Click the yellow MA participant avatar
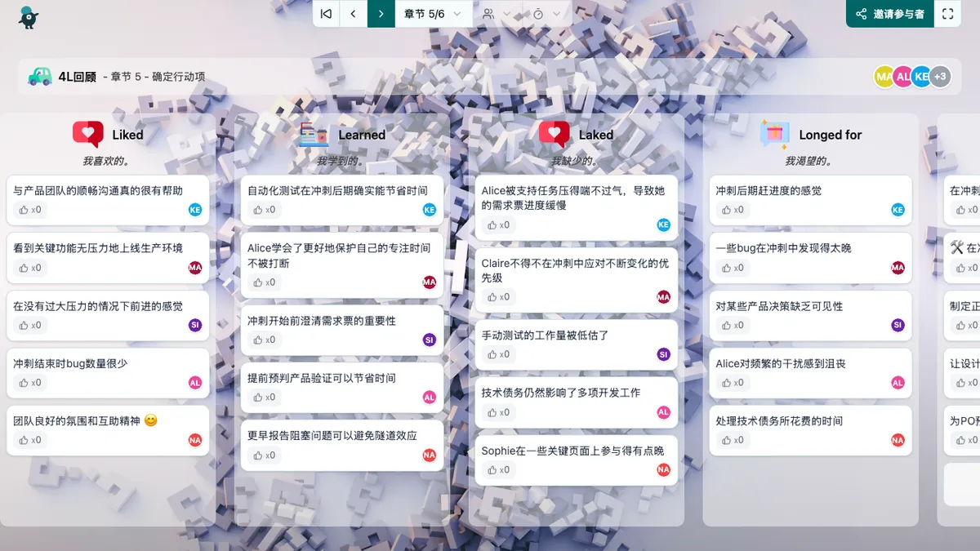The width and height of the screenshot is (980, 551). point(884,76)
